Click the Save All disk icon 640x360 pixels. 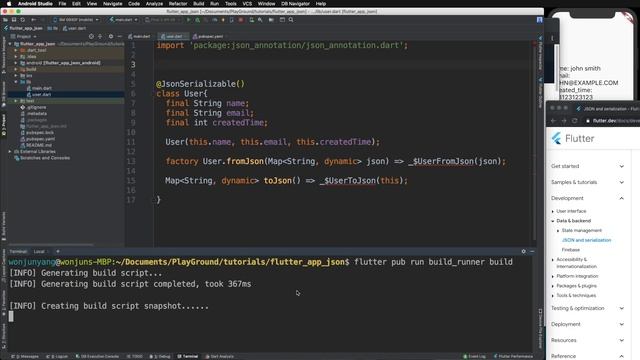click(x=14, y=20)
